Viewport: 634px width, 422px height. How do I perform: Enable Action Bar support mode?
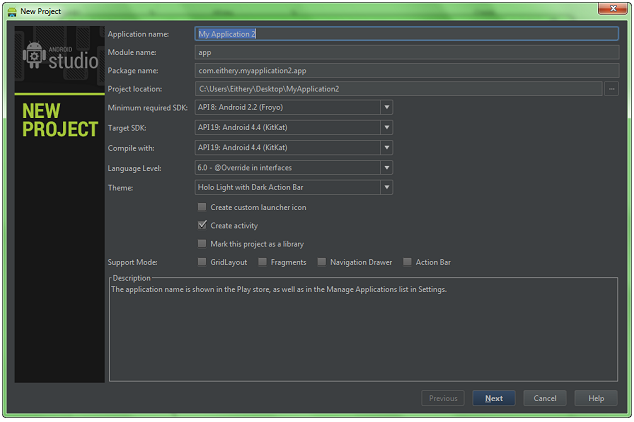click(407, 262)
